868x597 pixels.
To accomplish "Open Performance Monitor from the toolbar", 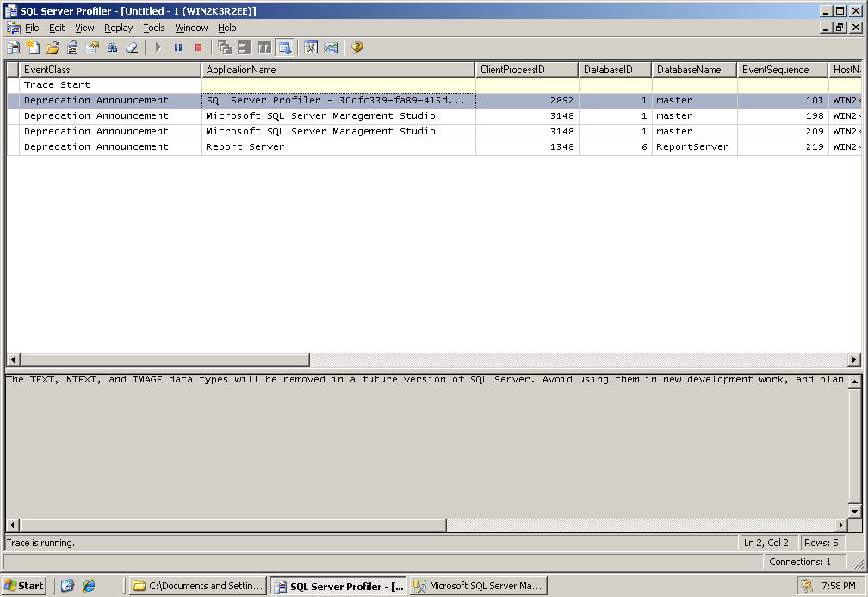I will tap(331, 47).
